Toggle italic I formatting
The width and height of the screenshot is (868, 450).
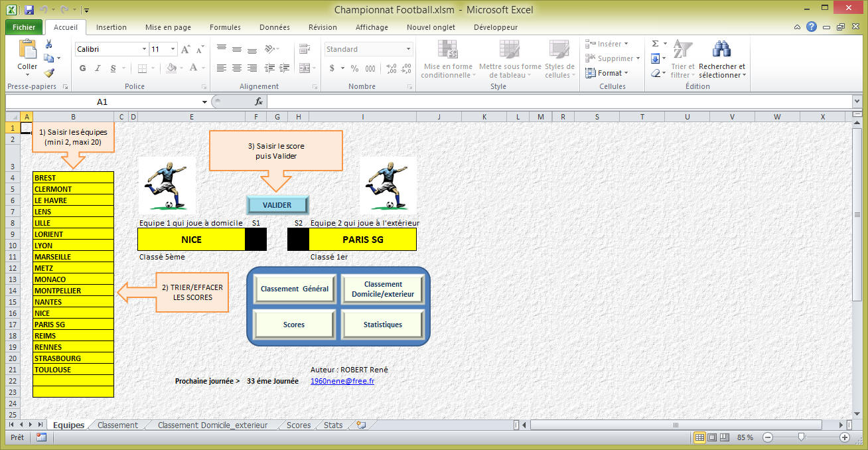98,68
